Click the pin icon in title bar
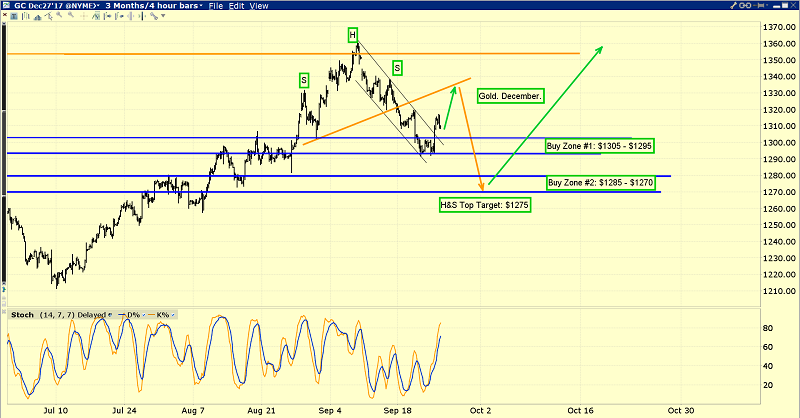 coord(758,5)
